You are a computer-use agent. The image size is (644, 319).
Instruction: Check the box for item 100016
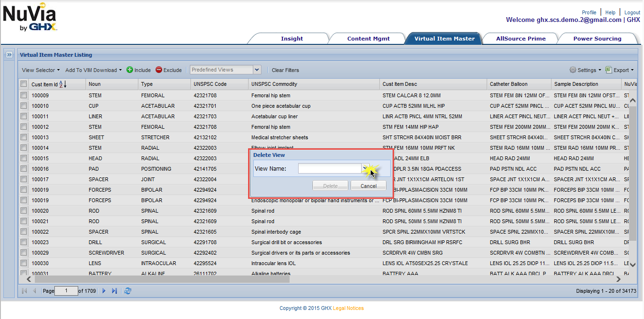point(24,169)
